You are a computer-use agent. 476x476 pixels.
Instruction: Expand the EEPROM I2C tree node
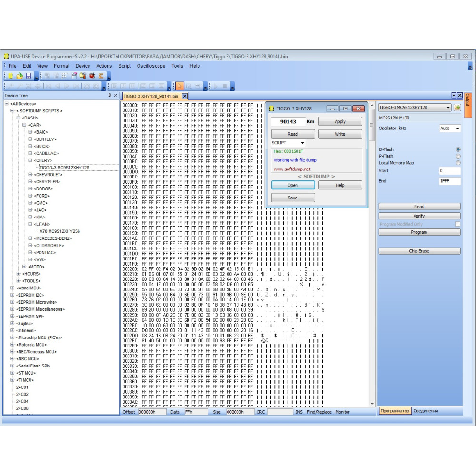click(x=12, y=295)
